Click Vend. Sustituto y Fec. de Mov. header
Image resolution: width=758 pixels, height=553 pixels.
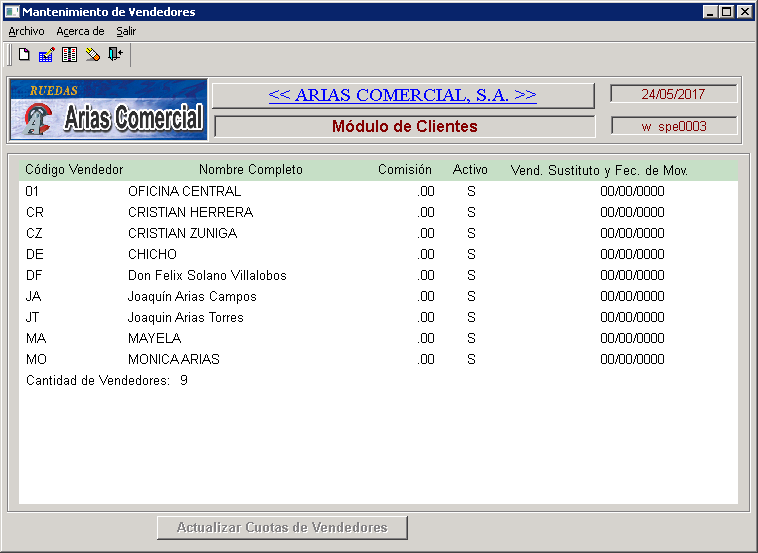tap(599, 170)
